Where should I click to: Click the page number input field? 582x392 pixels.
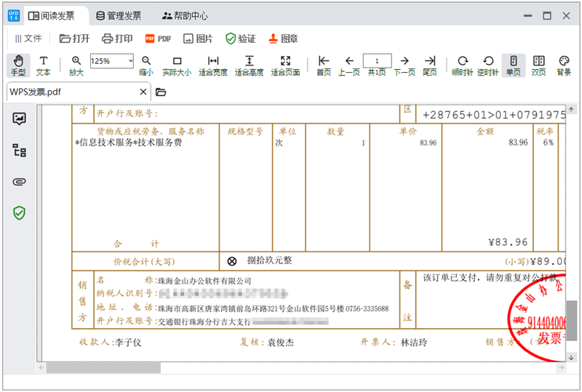(x=377, y=61)
